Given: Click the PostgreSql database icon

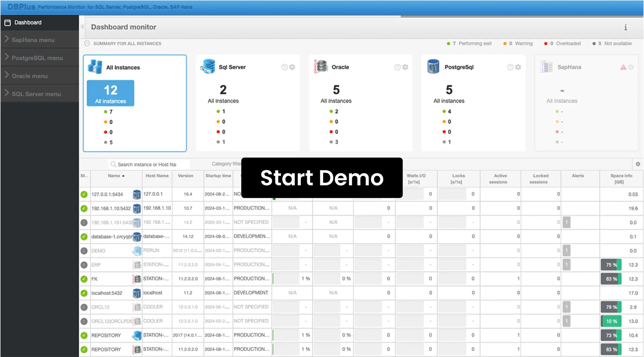Looking at the screenshot, I should click(433, 66).
